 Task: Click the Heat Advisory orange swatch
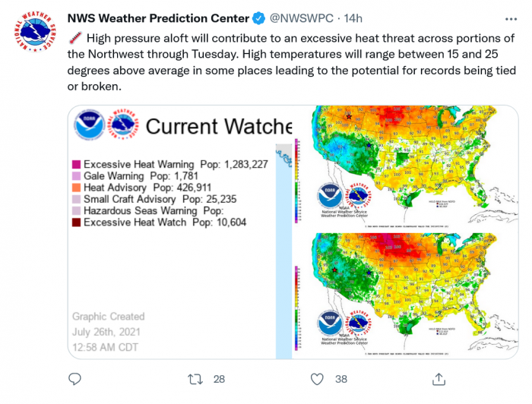click(x=76, y=188)
